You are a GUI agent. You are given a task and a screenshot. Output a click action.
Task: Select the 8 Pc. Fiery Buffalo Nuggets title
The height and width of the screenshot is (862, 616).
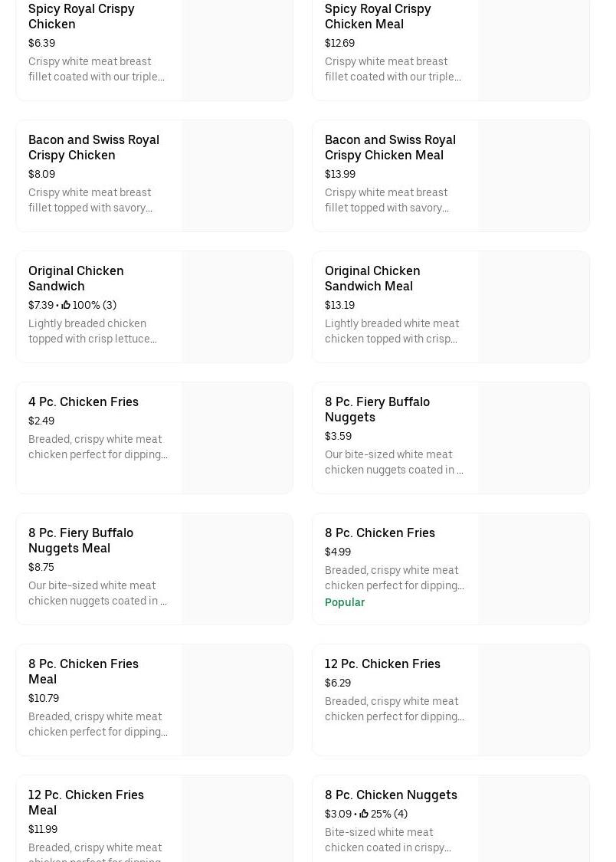[x=377, y=409]
